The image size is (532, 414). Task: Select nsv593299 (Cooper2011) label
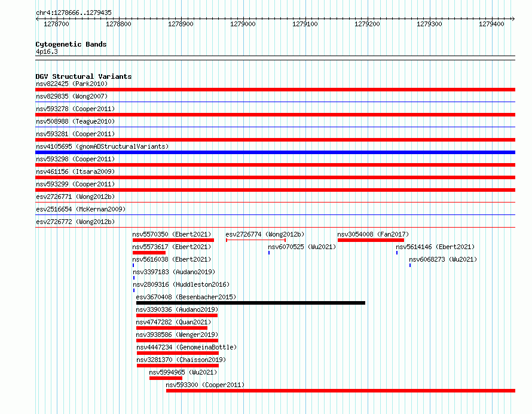tap(75, 184)
